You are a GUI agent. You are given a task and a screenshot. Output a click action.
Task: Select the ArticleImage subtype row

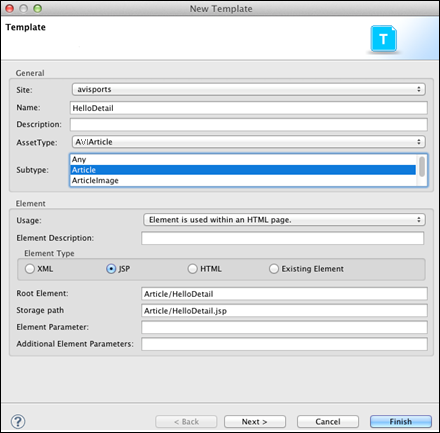click(243, 181)
